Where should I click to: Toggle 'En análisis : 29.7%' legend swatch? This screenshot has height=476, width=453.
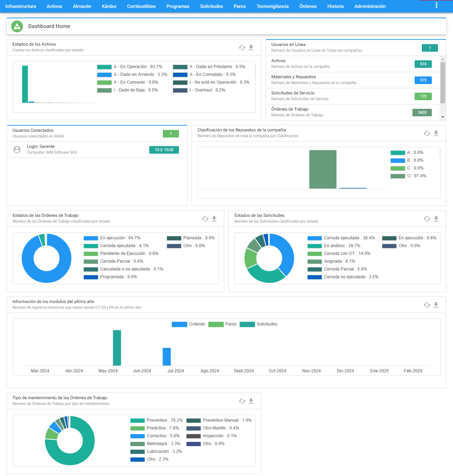click(x=315, y=246)
